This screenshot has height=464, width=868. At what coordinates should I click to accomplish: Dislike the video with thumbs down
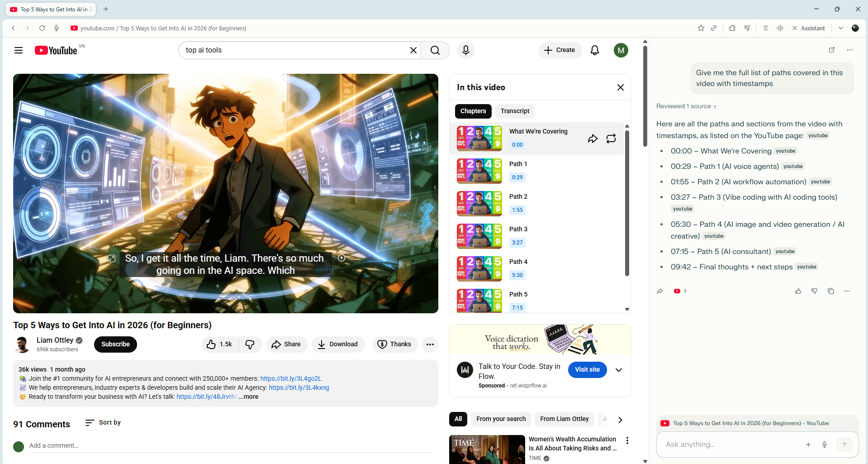[250, 344]
